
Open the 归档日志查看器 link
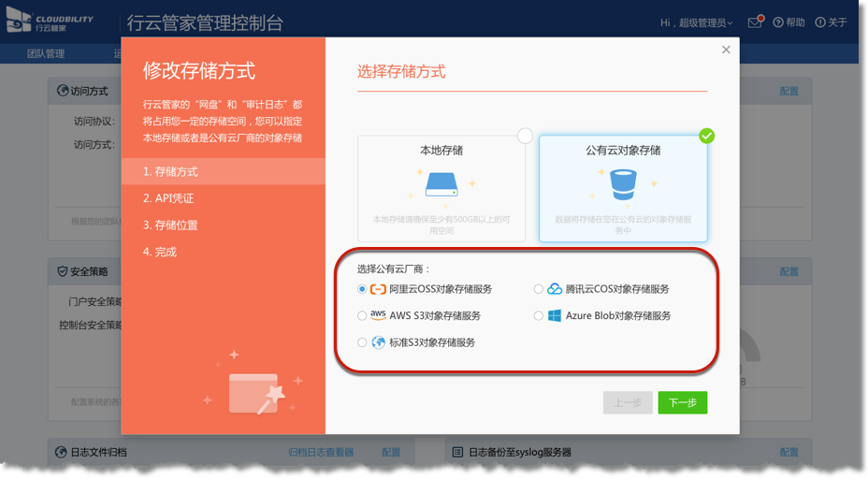(x=321, y=453)
